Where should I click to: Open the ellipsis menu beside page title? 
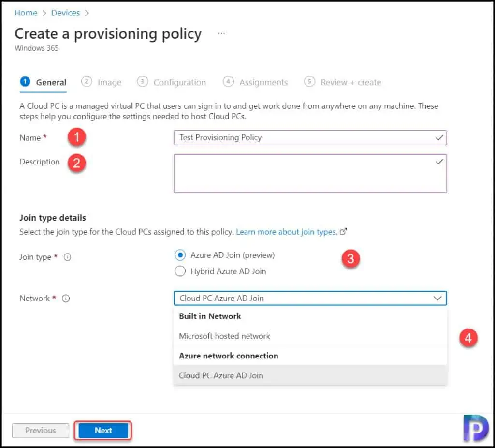(221, 33)
